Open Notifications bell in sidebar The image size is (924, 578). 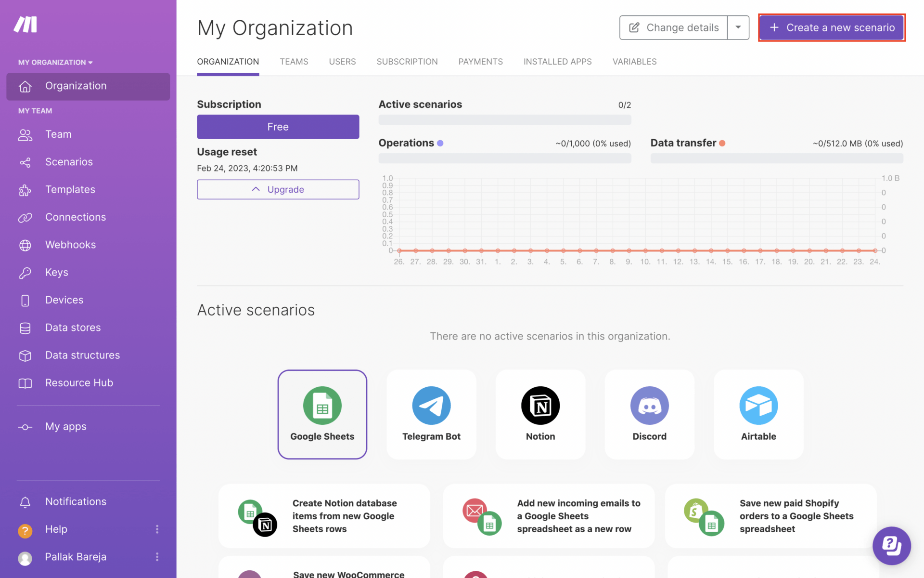pyautogui.click(x=25, y=502)
